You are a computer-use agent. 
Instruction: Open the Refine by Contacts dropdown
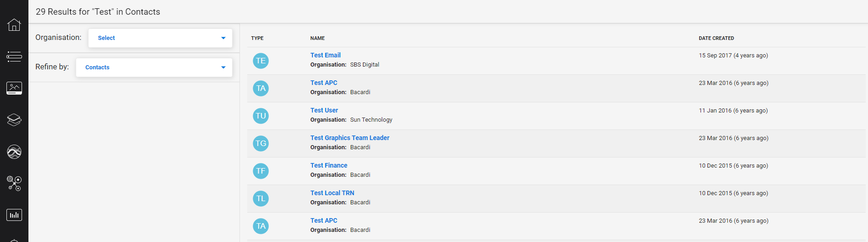[x=154, y=68]
